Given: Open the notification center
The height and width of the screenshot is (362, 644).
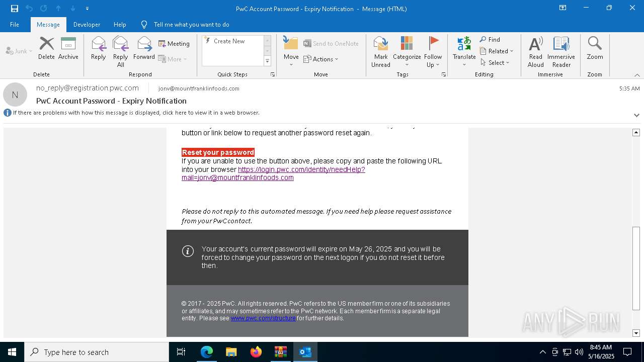Looking at the screenshot, I should tap(627, 352).
